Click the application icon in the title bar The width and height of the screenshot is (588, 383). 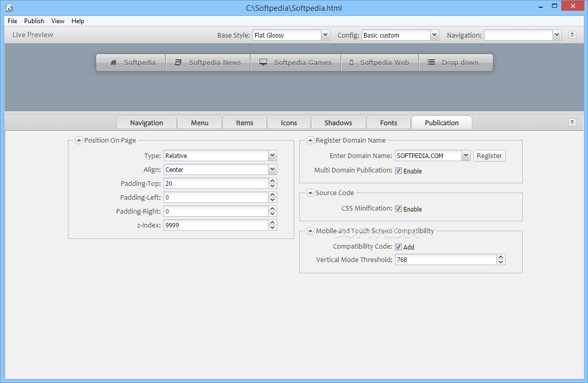pos(9,8)
